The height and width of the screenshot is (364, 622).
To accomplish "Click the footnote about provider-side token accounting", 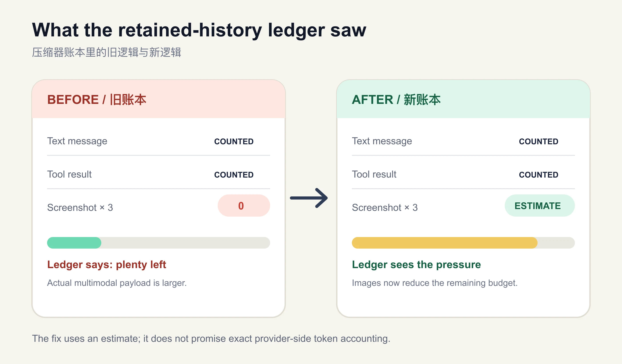I will pos(211,339).
